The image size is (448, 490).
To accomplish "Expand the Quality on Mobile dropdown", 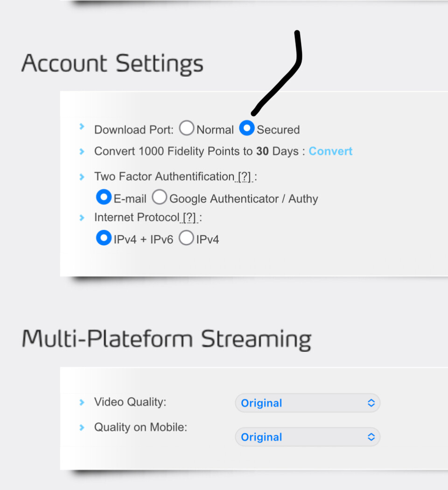I will tap(308, 437).
